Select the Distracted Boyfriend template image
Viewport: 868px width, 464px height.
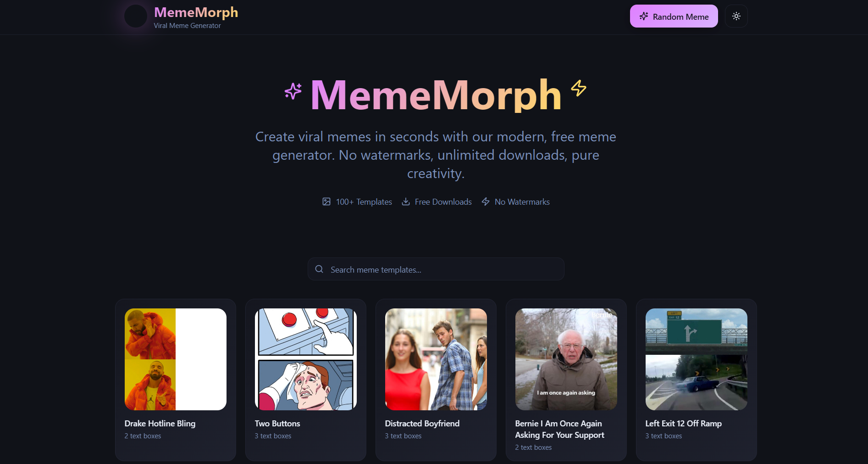click(436, 359)
